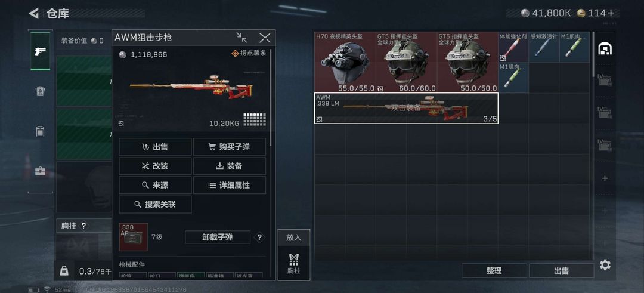Click 出售 button in weapon panel
Image resolution: width=644 pixels, height=293 pixels.
[155, 147]
